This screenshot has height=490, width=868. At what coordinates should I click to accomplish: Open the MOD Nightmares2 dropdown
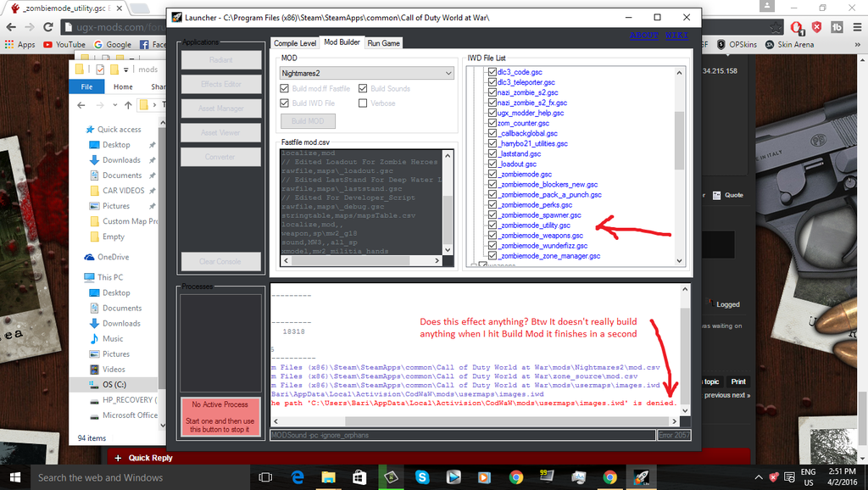pos(367,73)
